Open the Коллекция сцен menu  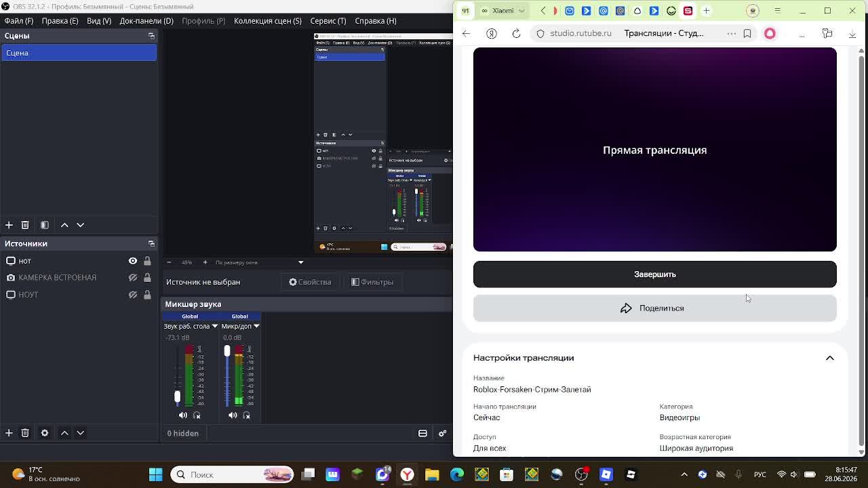click(268, 20)
